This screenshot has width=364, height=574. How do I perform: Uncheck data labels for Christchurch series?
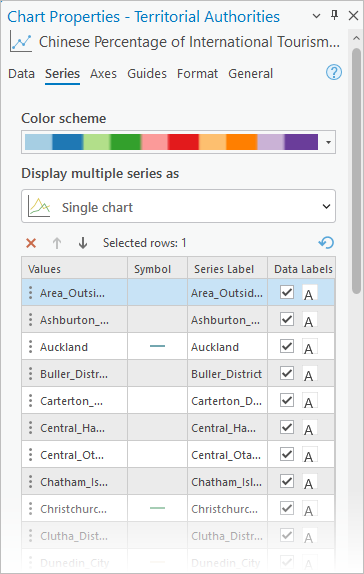[x=287, y=508]
